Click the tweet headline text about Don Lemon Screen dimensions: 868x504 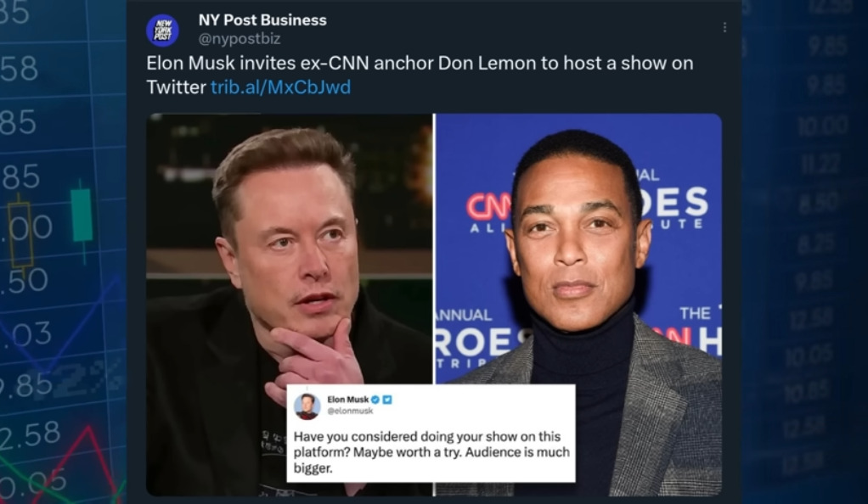(420, 75)
